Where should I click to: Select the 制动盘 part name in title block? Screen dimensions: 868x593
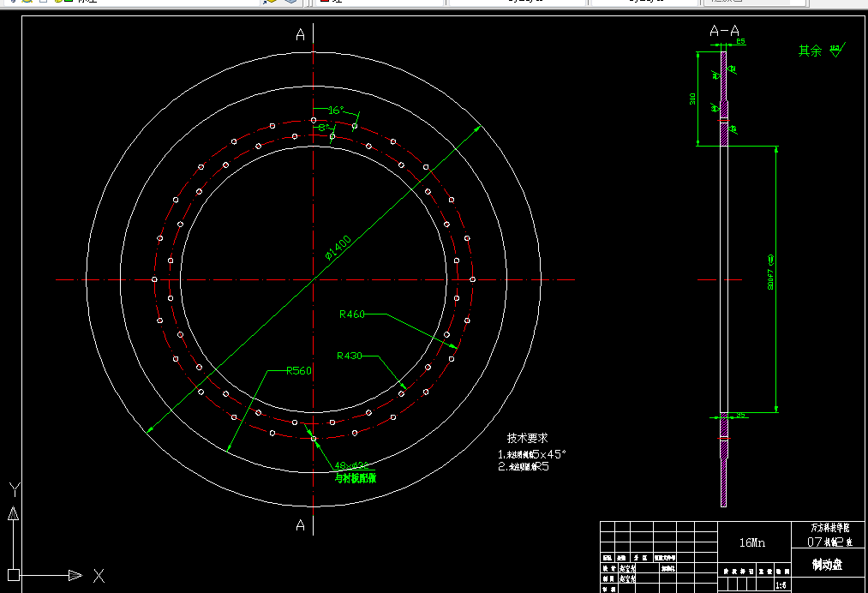[x=827, y=564]
